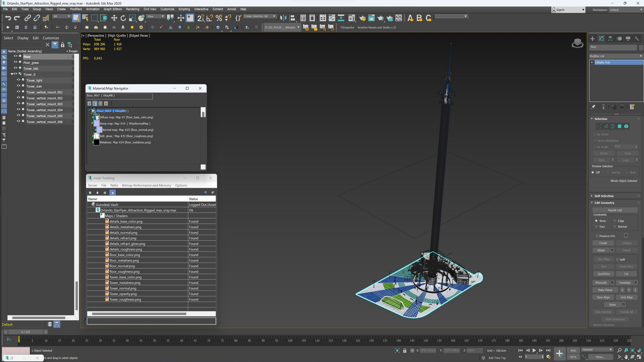Select the Normal constraint radio button

pyautogui.click(x=615, y=227)
